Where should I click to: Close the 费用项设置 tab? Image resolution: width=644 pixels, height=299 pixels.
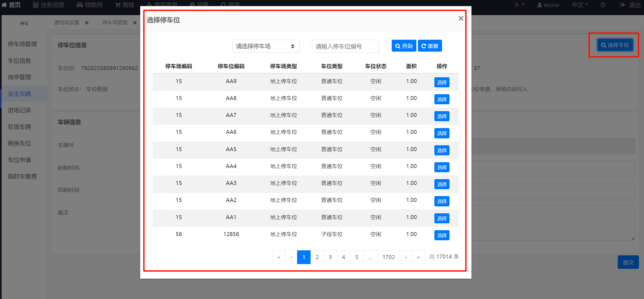tap(87, 23)
